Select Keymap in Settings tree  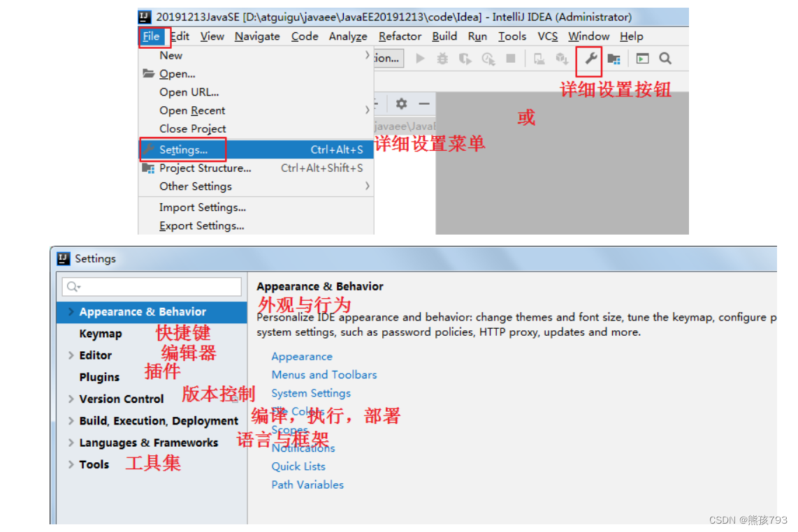click(x=100, y=334)
